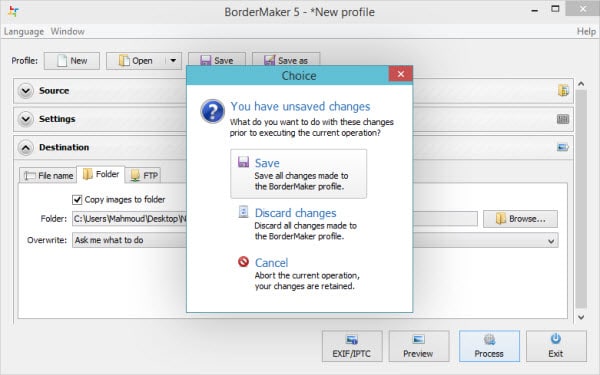Choose Cancel in the Choice dialog
600x375 pixels.
[298, 274]
